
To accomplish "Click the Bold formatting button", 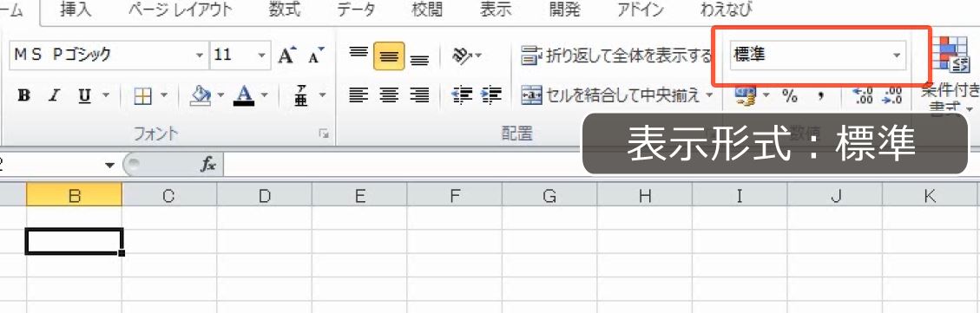I will [23, 95].
